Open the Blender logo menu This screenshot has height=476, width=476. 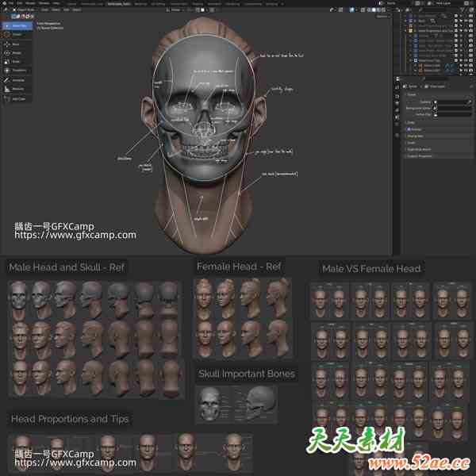coord(5,3)
